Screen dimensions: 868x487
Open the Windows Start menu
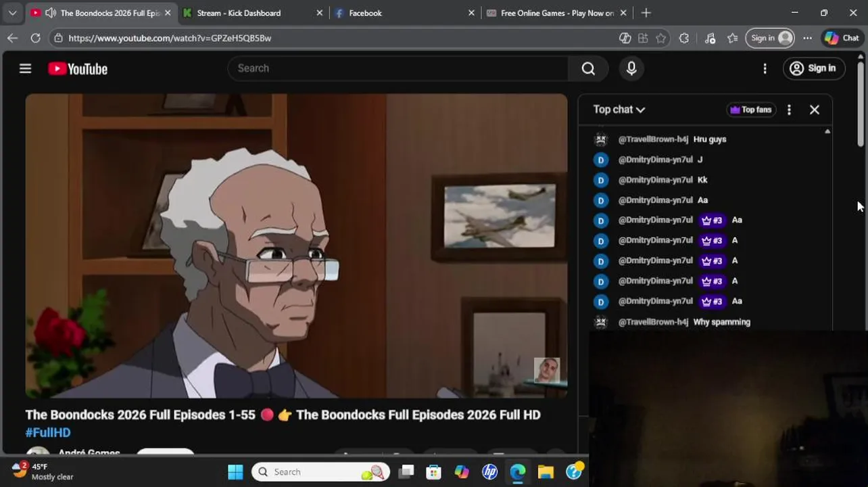click(235, 471)
